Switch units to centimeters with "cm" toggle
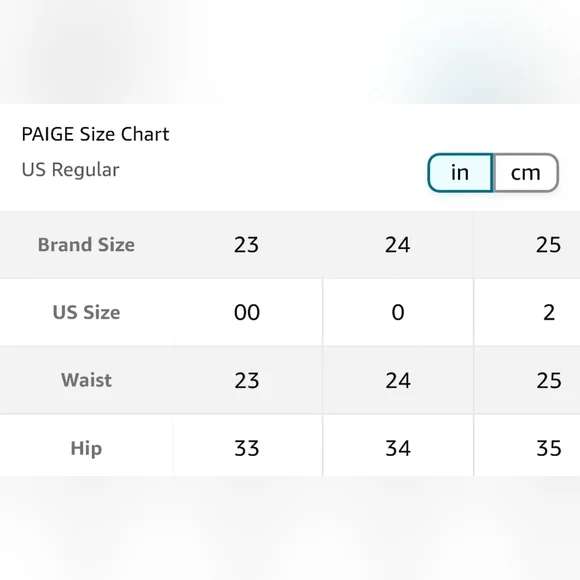 526,173
